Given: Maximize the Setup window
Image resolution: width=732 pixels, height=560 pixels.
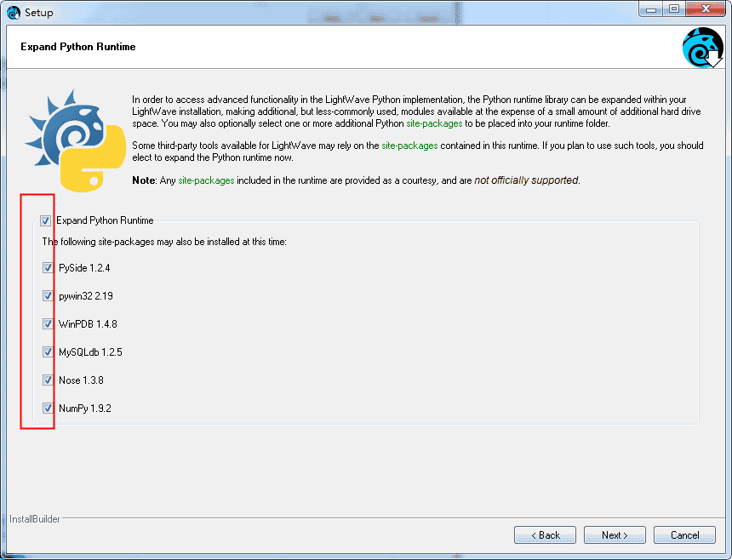Looking at the screenshot, I should (673, 9).
